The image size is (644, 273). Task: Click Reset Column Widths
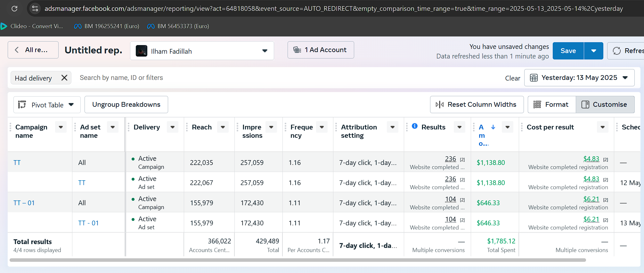coord(477,105)
